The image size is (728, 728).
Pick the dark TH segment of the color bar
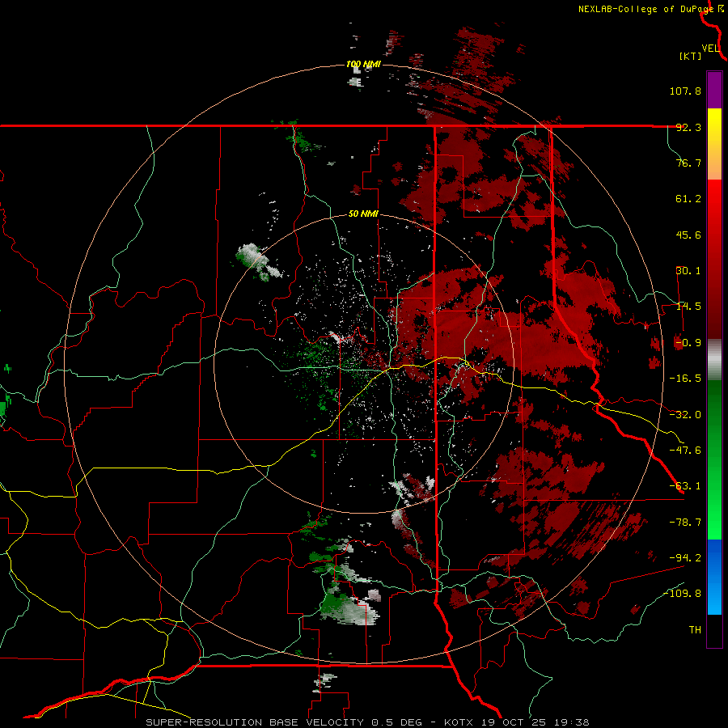[714, 630]
